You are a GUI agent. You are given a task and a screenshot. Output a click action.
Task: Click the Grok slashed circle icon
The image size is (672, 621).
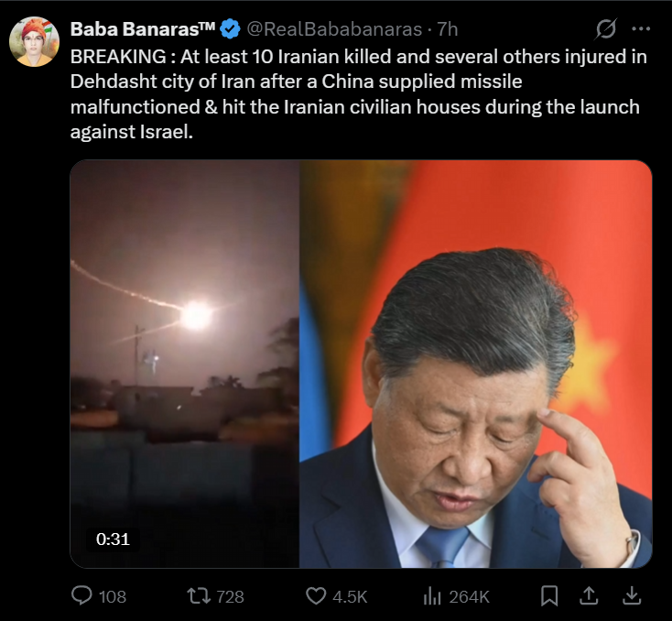click(606, 28)
